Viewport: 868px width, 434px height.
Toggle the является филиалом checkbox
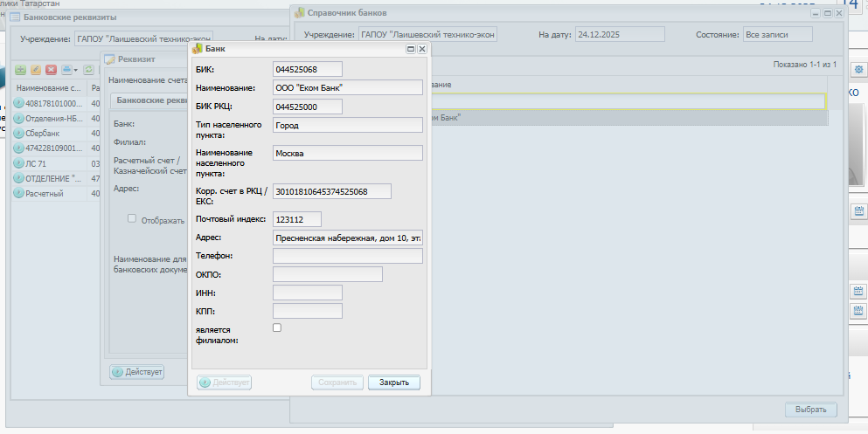(x=277, y=327)
